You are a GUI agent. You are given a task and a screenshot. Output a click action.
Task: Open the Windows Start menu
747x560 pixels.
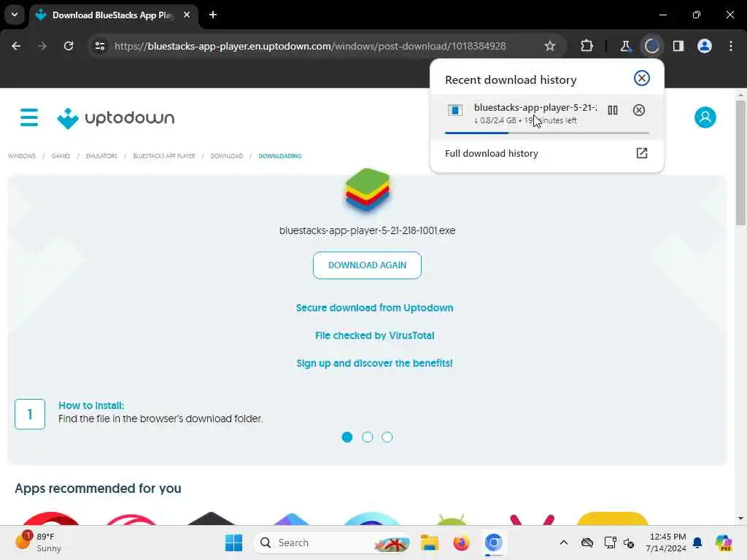[233, 542]
